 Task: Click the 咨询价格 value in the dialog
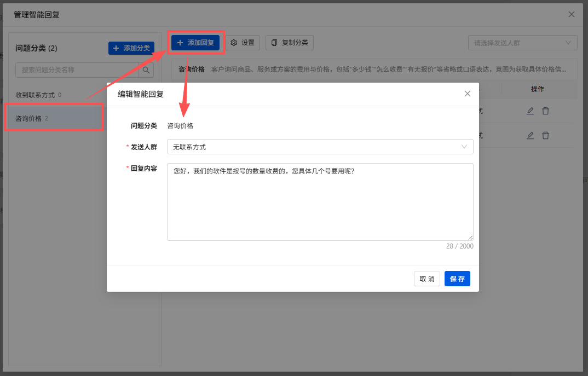[180, 126]
